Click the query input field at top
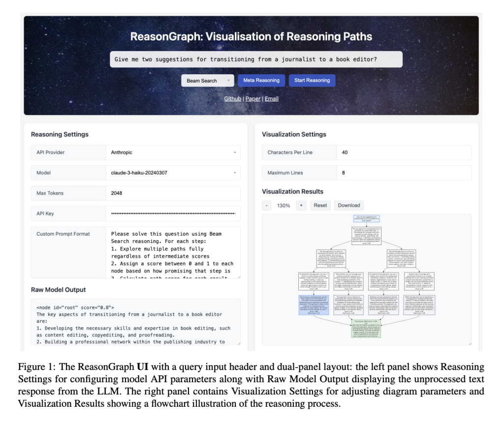Image resolution: width=504 pixels, height=423 pixels. point(256,60)
